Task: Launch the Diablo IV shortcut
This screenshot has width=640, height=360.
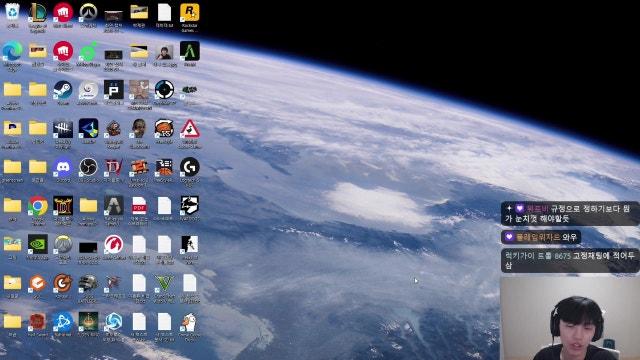Action: [x=113, y=167]
